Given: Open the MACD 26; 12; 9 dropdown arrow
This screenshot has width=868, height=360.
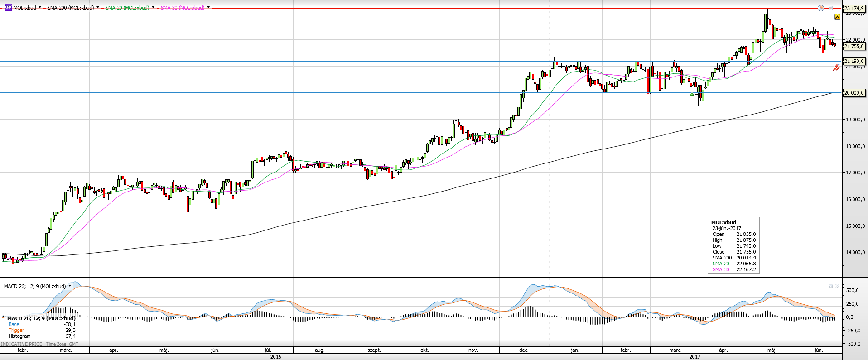Looking at the screenshot, I should 70,286.
